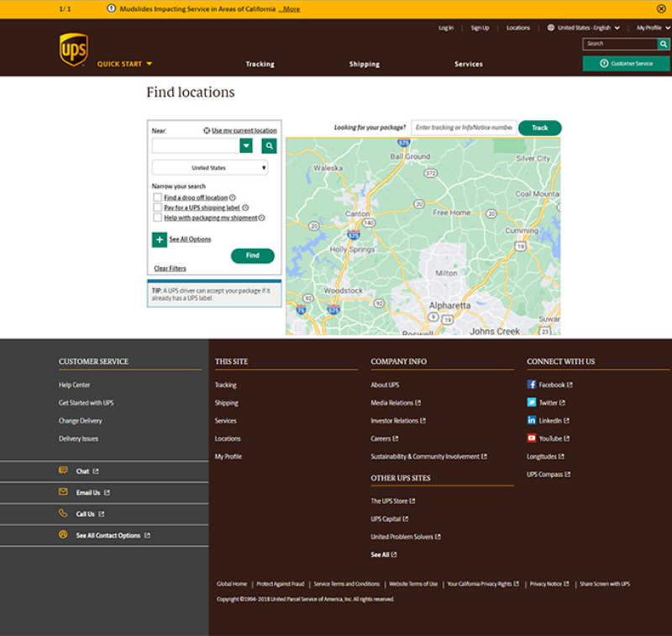This screenshot has height=636, width=672.
Task: Open the United States country dropdown
Action: tap(210, 167)
